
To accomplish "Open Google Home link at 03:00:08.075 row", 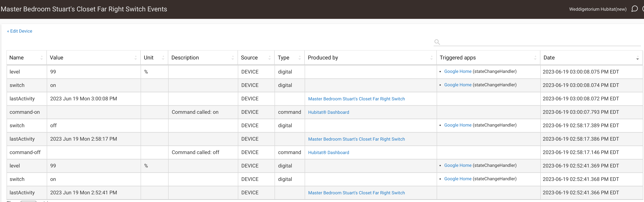I will pyautogui.click(x=458, y=71).
